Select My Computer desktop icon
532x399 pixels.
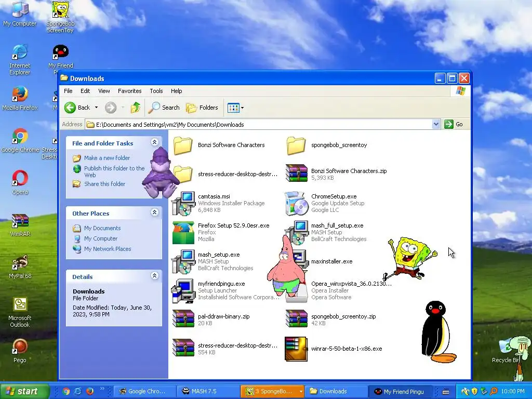(20, 14)
